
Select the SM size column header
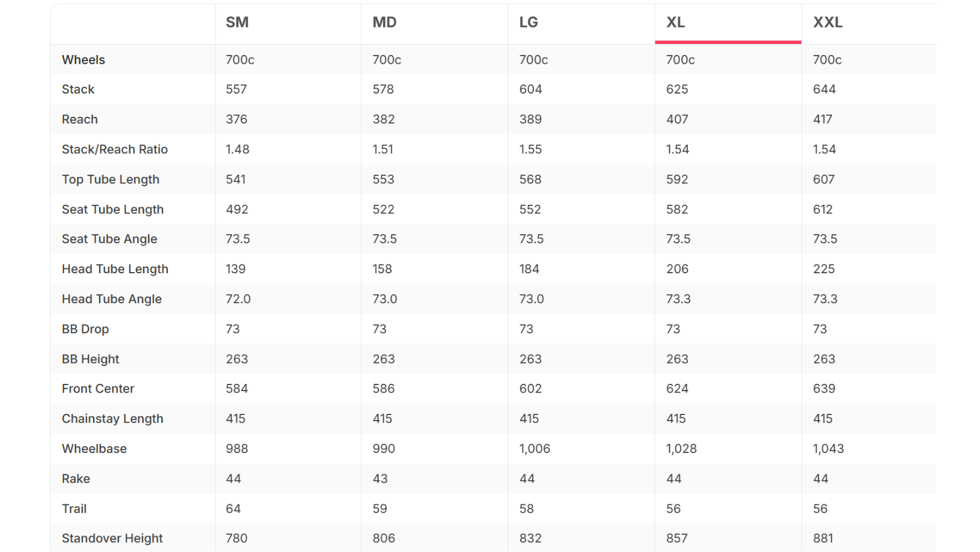click(237, 23)
